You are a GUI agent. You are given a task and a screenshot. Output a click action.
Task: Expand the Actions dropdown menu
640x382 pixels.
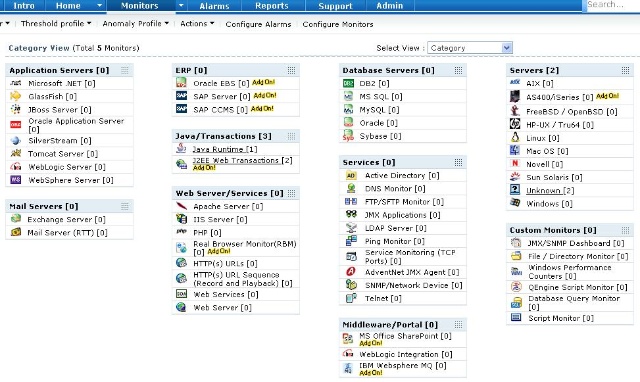197,24
